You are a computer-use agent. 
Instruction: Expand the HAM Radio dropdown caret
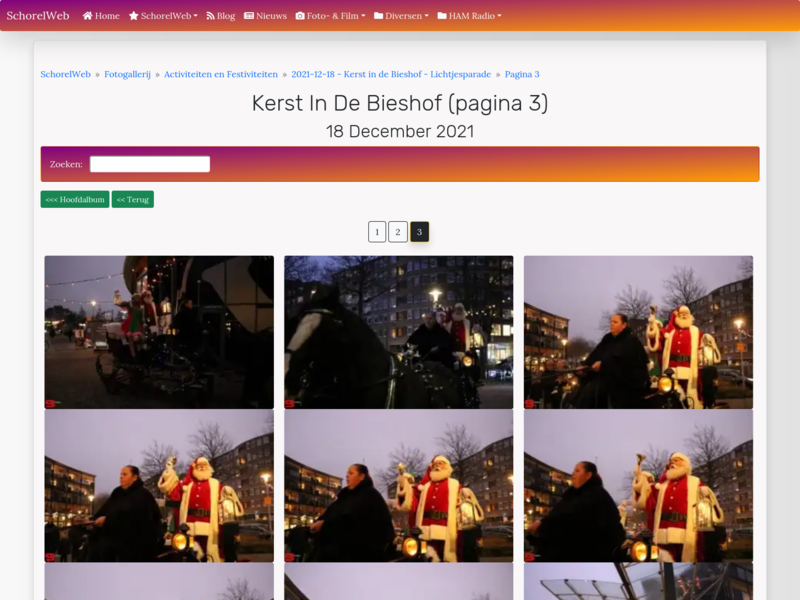click(499, 16)
